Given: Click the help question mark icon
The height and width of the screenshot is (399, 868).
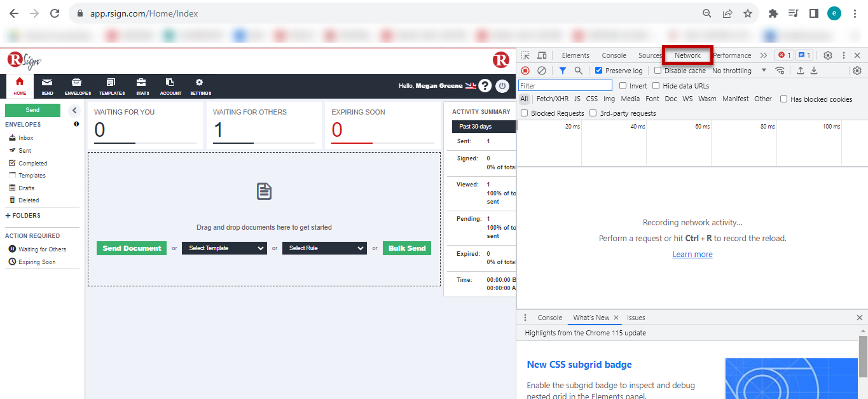Looking at the screenshot, I should [x=485, y=85].
